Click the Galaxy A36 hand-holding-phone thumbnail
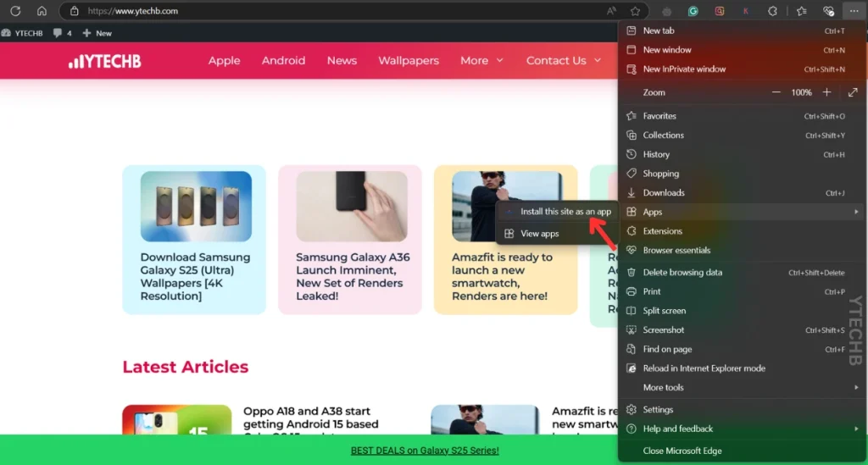 [x=352, y=206]
